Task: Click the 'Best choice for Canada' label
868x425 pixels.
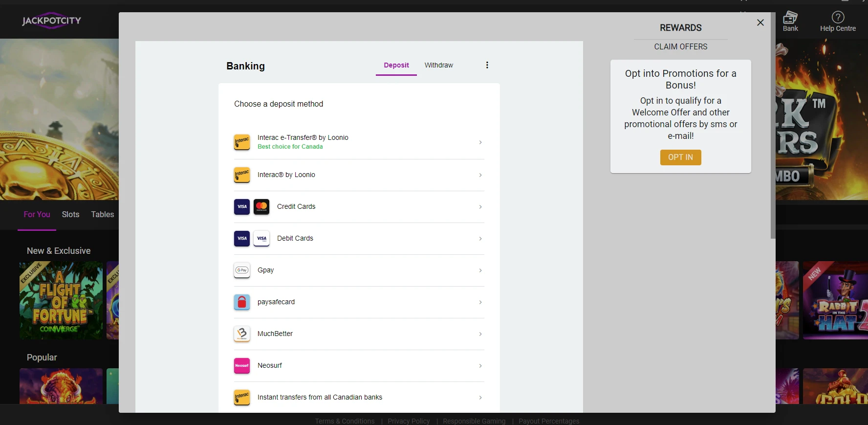Action: (290, 147)
